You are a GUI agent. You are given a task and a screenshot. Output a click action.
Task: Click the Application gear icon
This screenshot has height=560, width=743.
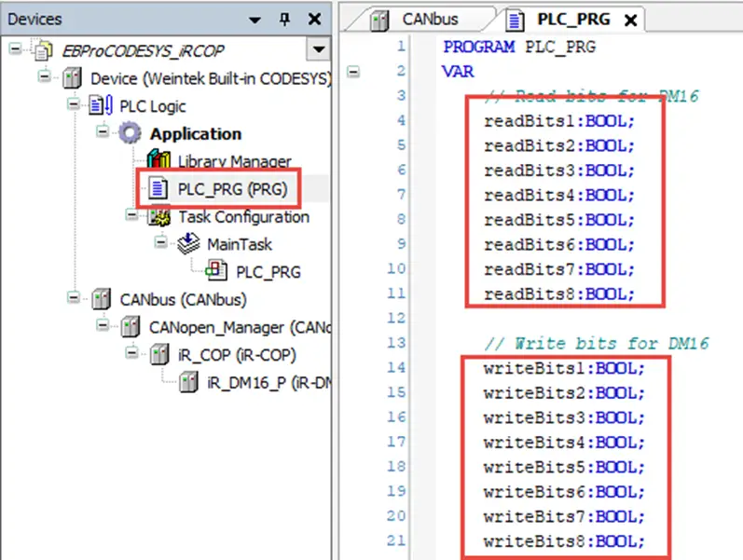pyautogui.click(x=130, y=133)
